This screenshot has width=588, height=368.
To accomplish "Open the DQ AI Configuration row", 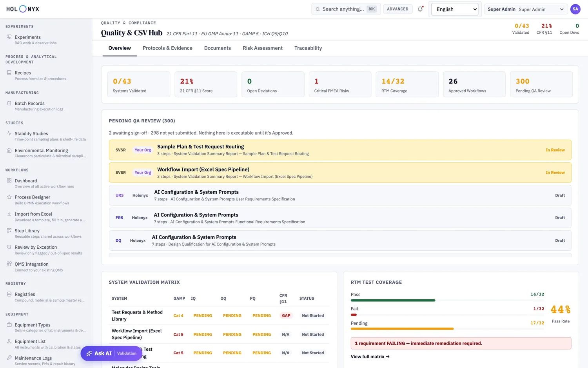I will [340, 240].
